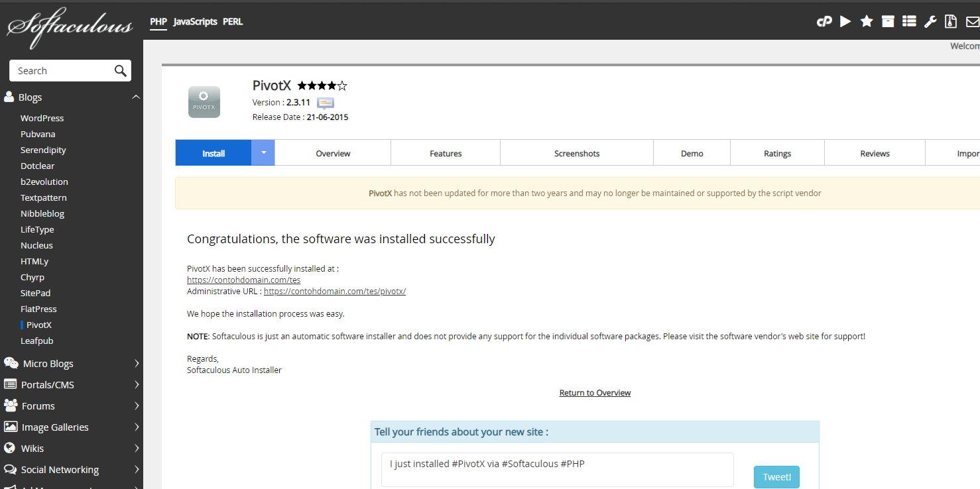This screenshot has width=980, height=489.
Task: Collapse the Blogs section in the sidebar
Action: tap(136, 97)
